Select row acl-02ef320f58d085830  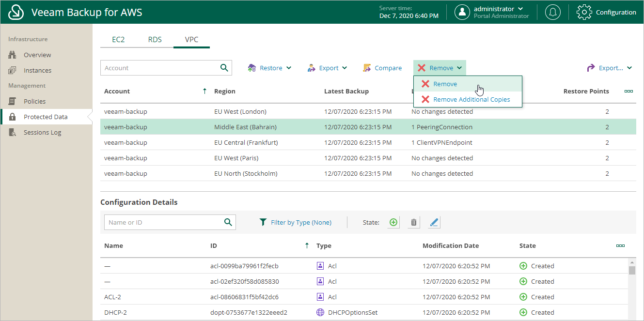(364, 281)
